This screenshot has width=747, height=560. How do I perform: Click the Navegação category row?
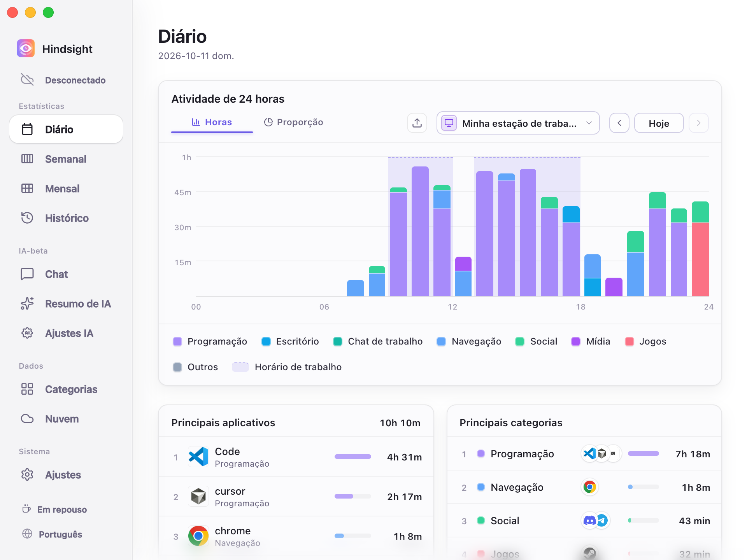[x=584, y=487]
